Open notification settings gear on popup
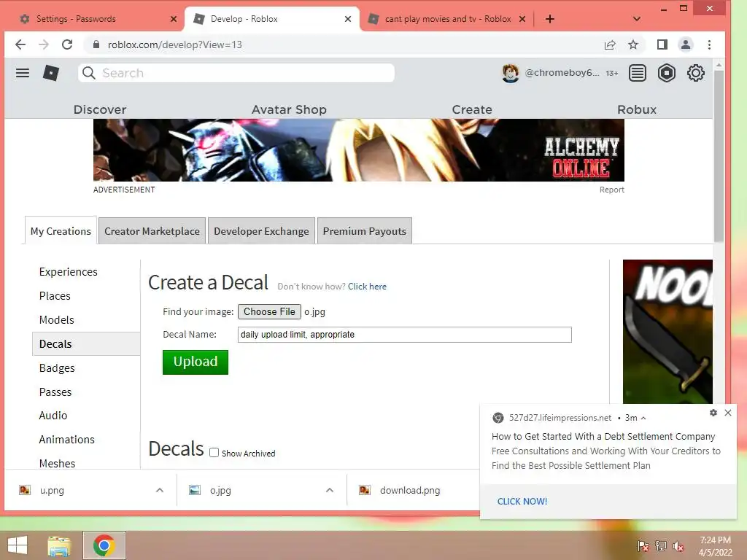This screenshot has width=747, height=560. [713, 413]
